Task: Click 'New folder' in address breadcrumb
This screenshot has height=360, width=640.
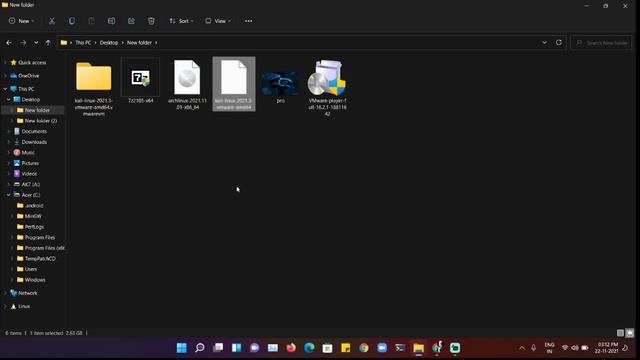Action: 139,42
